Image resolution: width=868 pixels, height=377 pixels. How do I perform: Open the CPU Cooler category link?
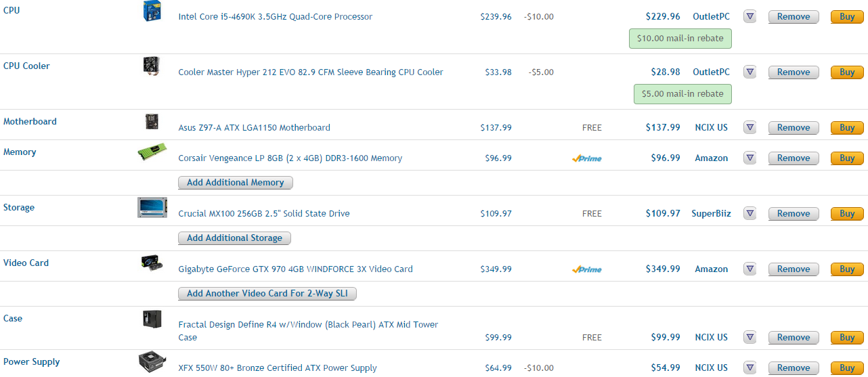point(26,66)
